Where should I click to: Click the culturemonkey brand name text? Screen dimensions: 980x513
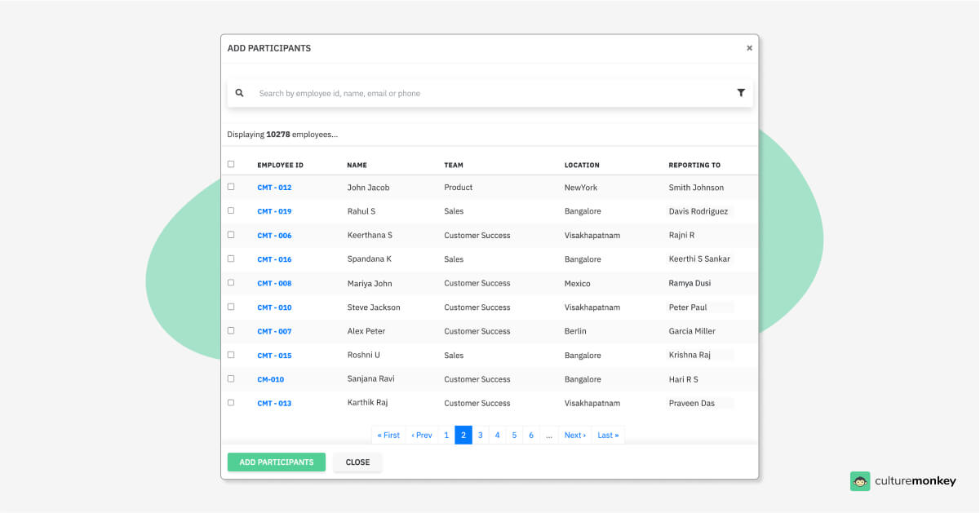click(916, 481)
